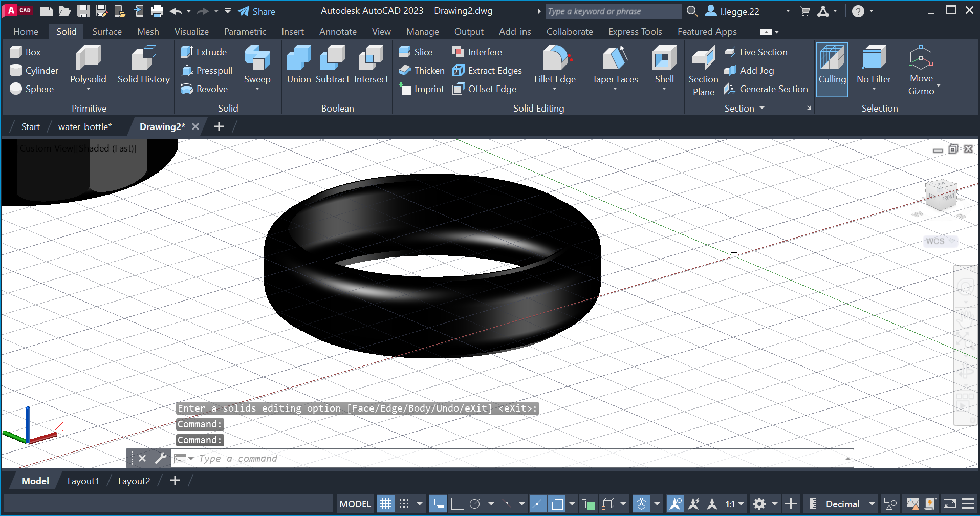Expand the Polysolid dropdown arrow
This screenshot has height=516, width=980.
[88, 89]
